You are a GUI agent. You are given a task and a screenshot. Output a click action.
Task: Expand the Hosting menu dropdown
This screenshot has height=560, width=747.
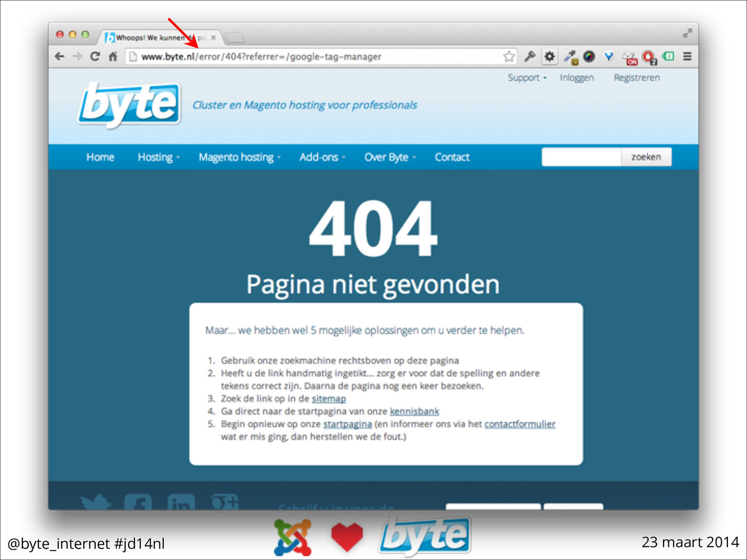(159, 157)
